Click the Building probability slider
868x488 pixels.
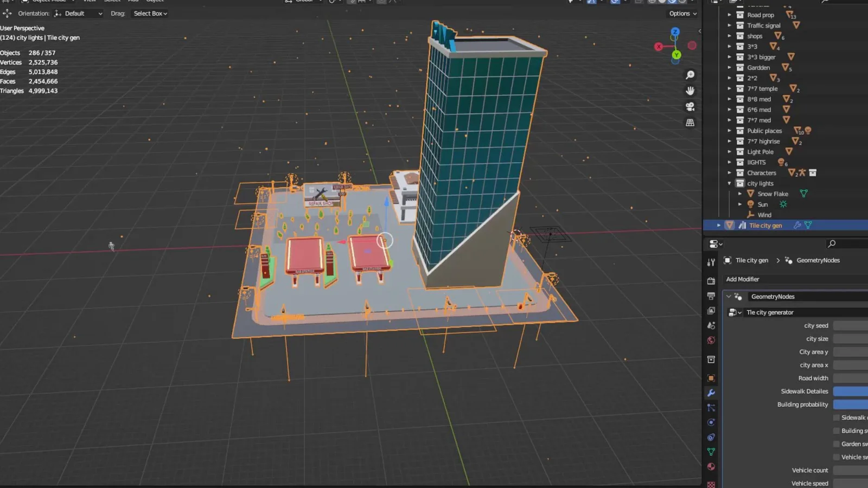[851, 404]
